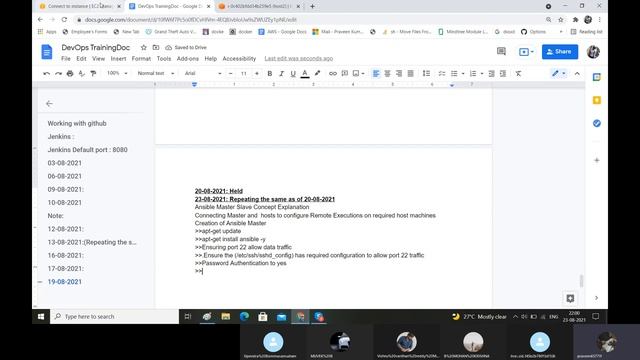The image size is (640, 360).
Task: Hide the menus with up chevron
Action: (577, 73)
